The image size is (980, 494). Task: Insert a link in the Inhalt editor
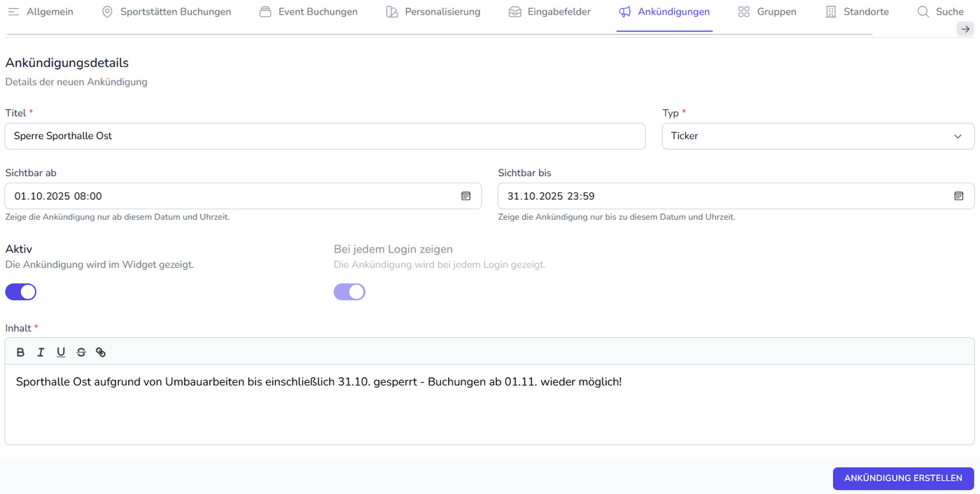tap(101, 353)
